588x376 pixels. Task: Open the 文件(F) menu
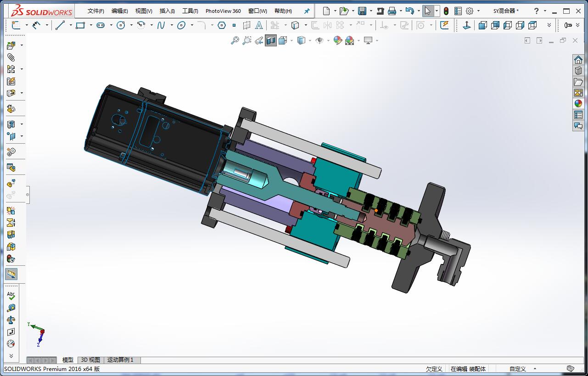(96, 11)
